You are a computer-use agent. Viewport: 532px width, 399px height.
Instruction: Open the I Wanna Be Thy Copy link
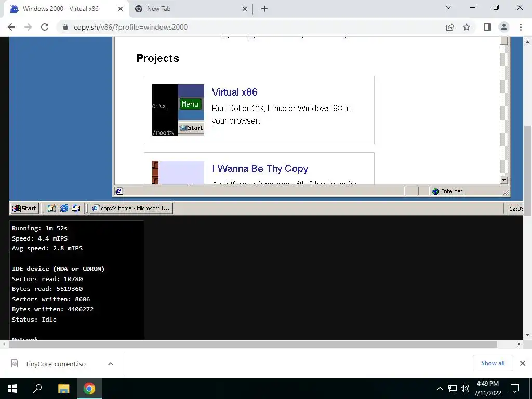tap(260, 168)
